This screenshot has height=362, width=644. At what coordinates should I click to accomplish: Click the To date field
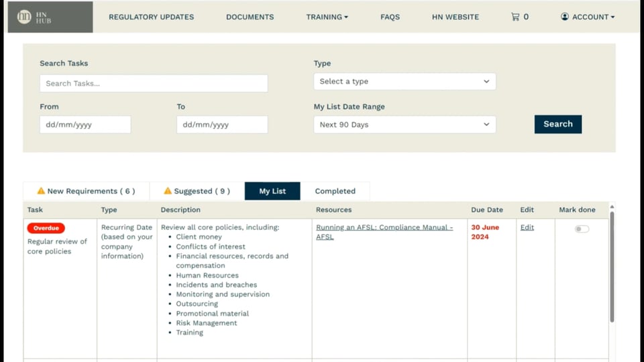(x=222, y=125)
